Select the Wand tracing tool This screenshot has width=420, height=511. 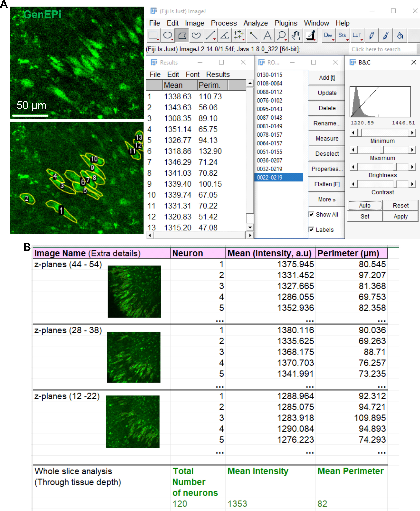(x=253, y=36)
